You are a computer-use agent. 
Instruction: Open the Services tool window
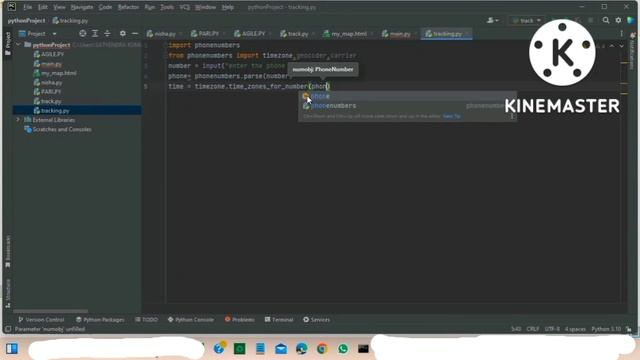coord(316,320)
